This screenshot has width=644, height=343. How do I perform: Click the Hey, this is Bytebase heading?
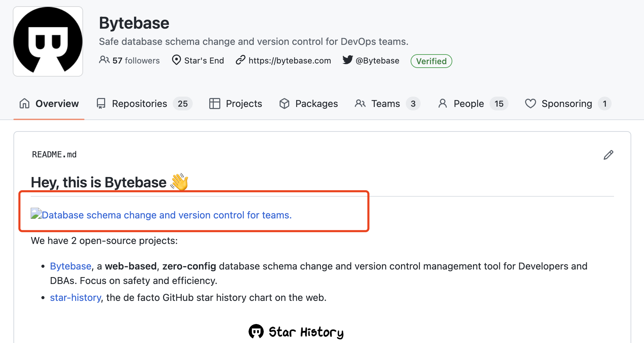(99, 182)
